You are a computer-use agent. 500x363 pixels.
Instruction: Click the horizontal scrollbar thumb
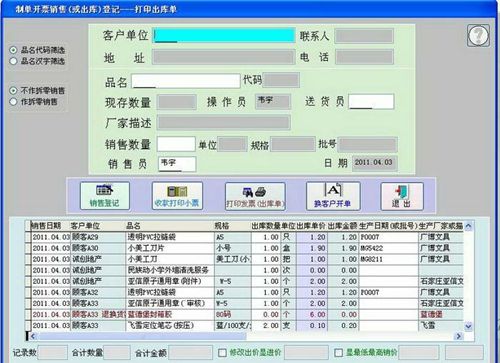pos(142,336)
